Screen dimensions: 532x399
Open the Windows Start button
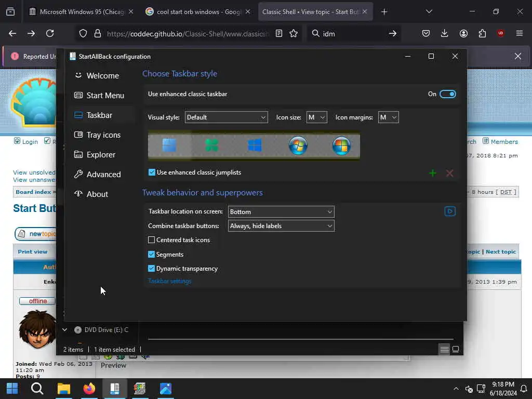[12, 389]
